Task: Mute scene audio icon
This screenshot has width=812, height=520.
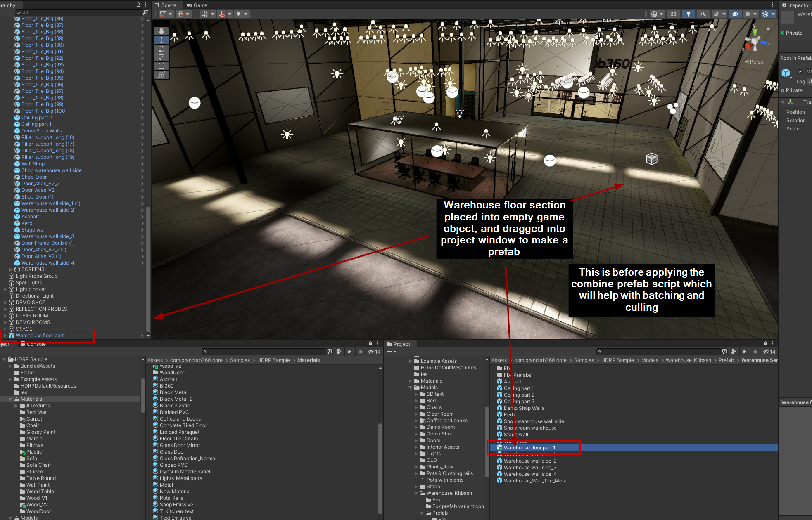Action: pyautogui.click(x=703, y=14)
